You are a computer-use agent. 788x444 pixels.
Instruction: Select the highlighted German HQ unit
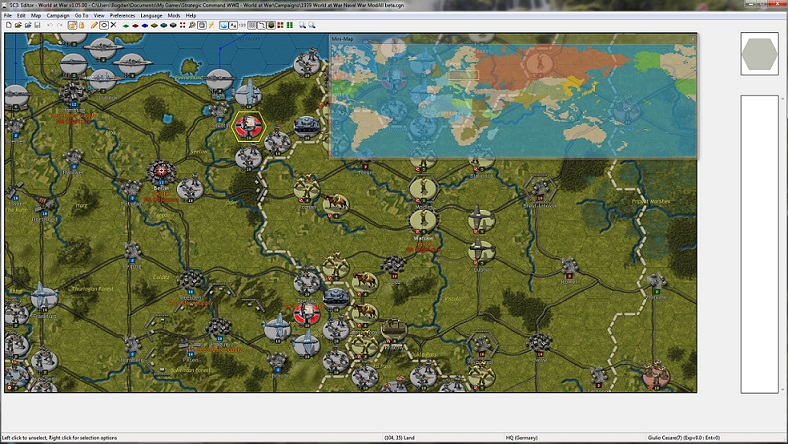[248, 126]
